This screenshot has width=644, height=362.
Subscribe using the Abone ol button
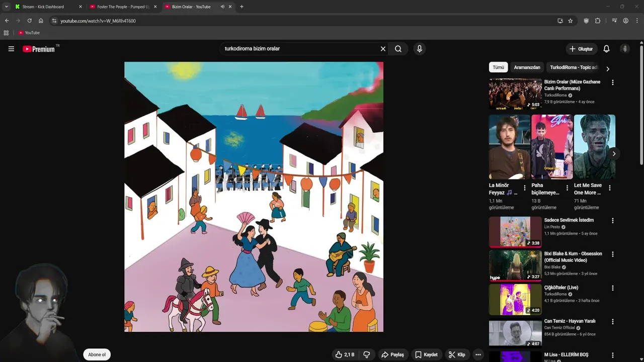(x=97, y=354)
